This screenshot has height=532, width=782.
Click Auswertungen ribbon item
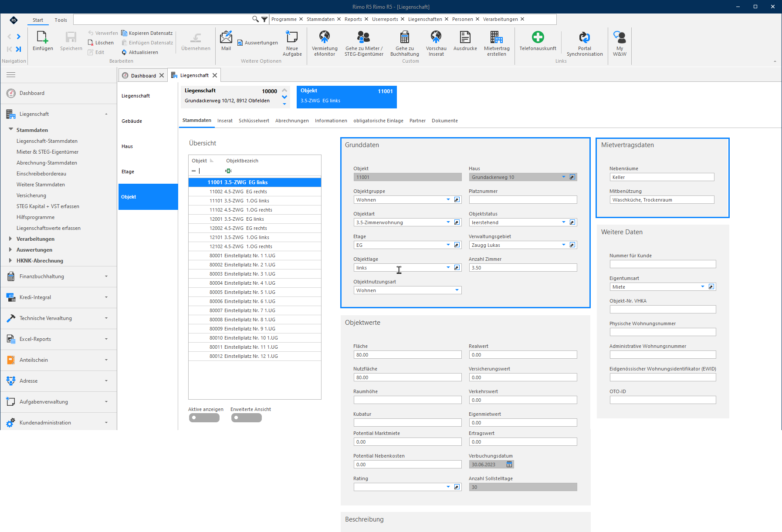point(257,43)
